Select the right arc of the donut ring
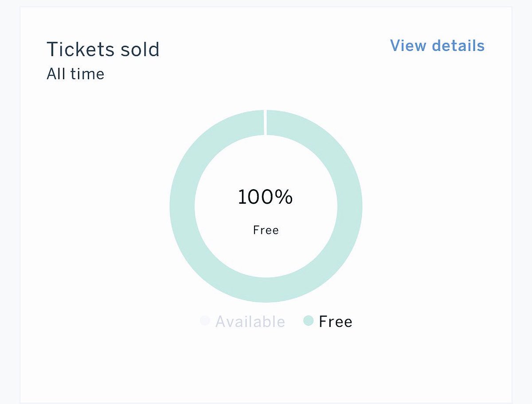 click(x=350, y=206)
